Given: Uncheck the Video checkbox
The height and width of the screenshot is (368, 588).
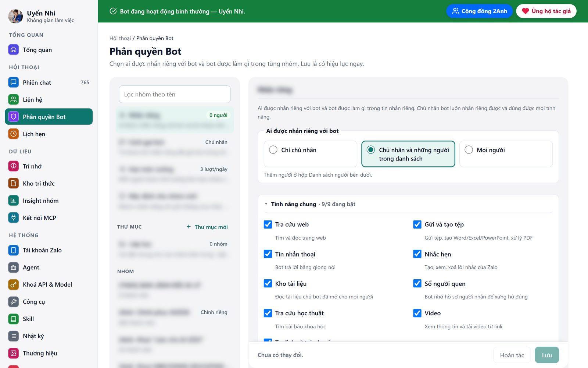Looking at the screenshot, I should 417,313.
